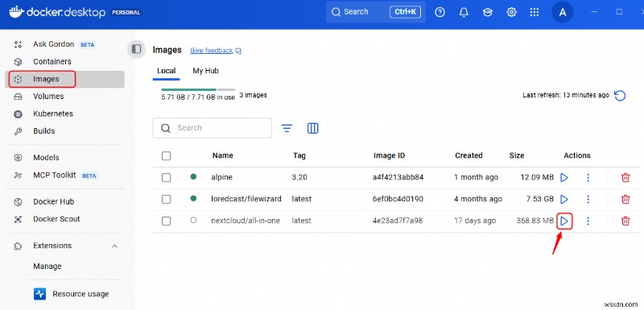The image size is (644, 310).
Task: Switch to the My Hub tab
Action: pos(206,71)
